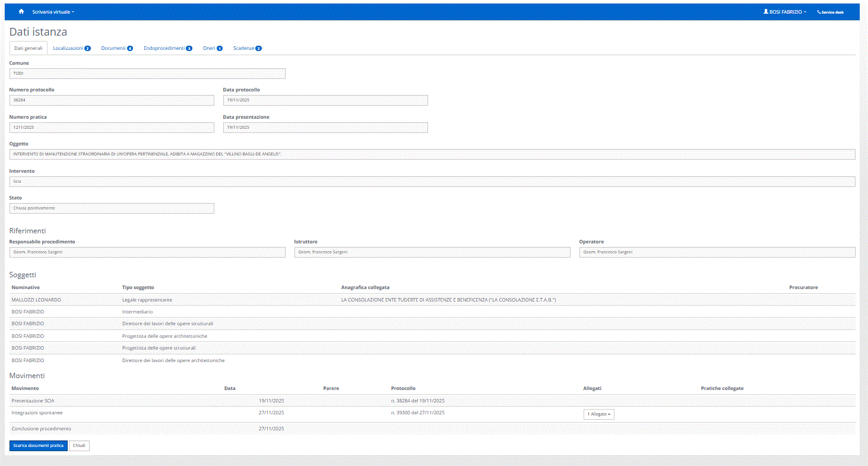This screenshot has height=466, width=868.
Task: Open the Scrivania virtuale dropdown menu
Action: pyautogui.click(x=53, y=12)
